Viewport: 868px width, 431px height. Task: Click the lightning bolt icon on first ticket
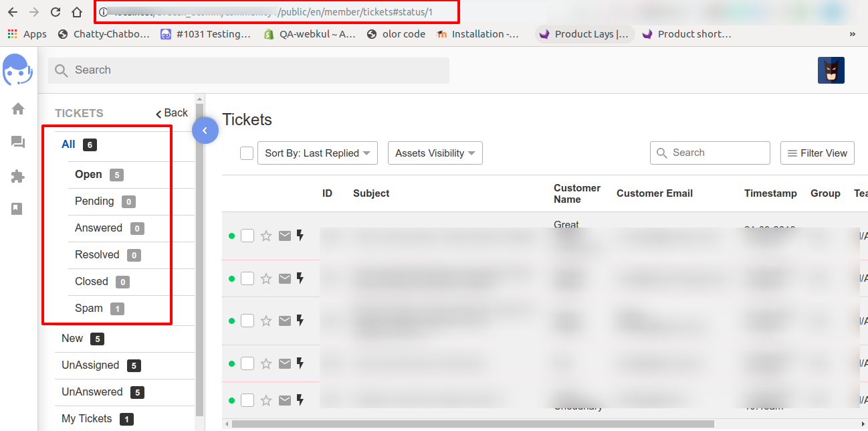click(x=300, y=236)
